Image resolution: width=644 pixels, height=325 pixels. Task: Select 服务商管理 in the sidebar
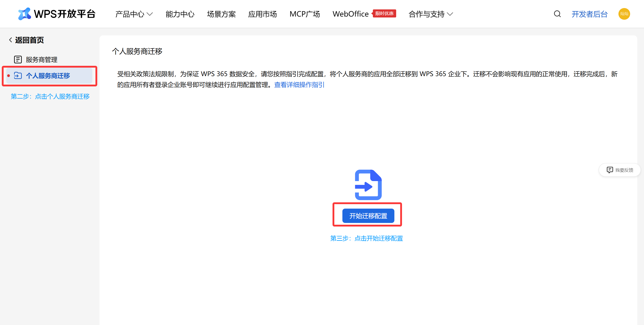[x=41, y=60]
